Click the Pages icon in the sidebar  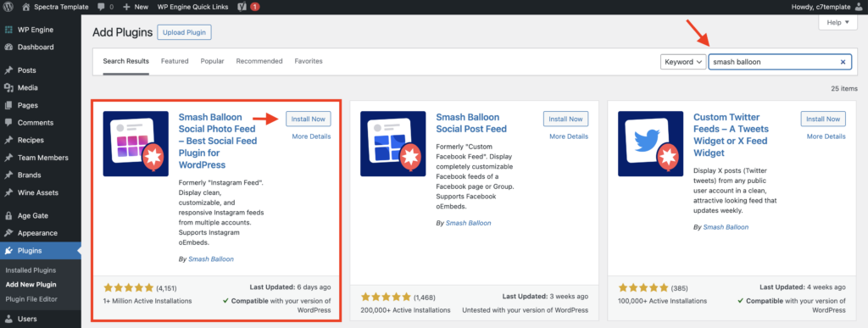(x=8, y=105)
